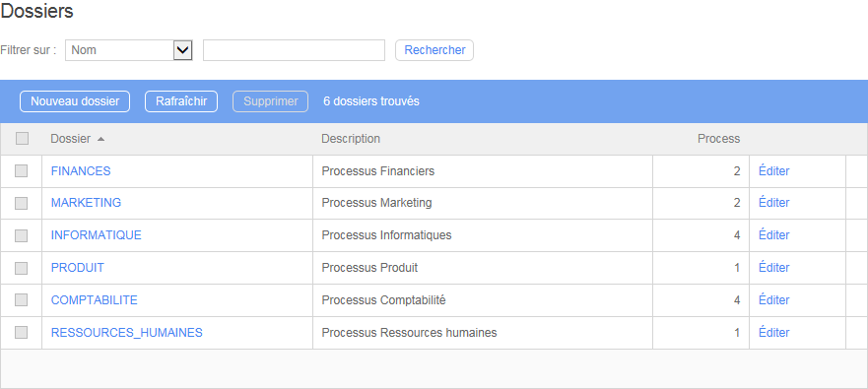The height and width of the screenshot is (389, 868).
Task: Edit the MARKETING dossier via Éditer
Action: (773, 203)
